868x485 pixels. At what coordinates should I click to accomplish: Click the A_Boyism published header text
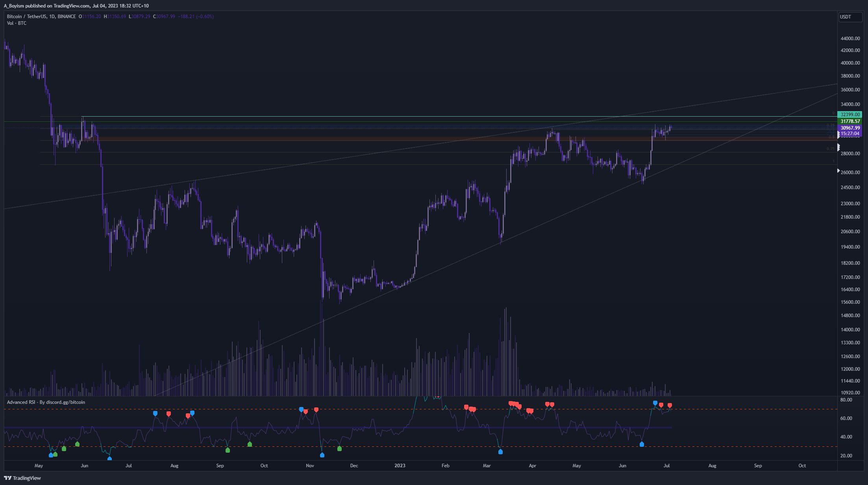pyautogui.click(x=76, y=6)
